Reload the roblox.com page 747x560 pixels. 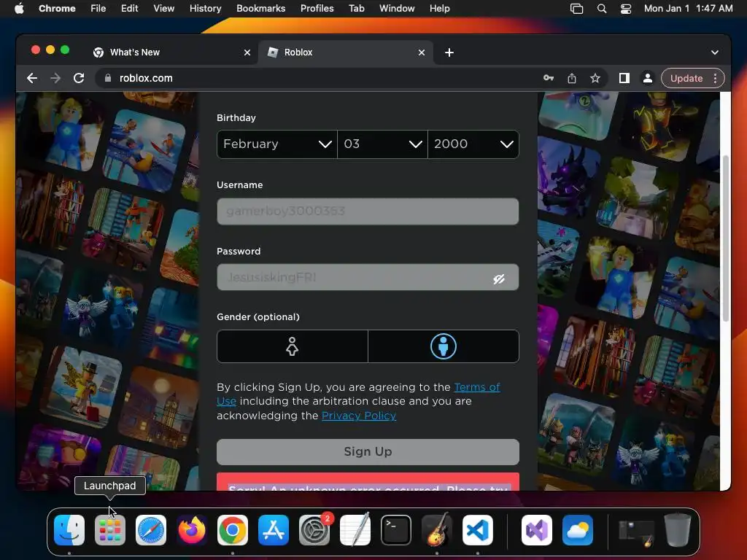point(79,78)
